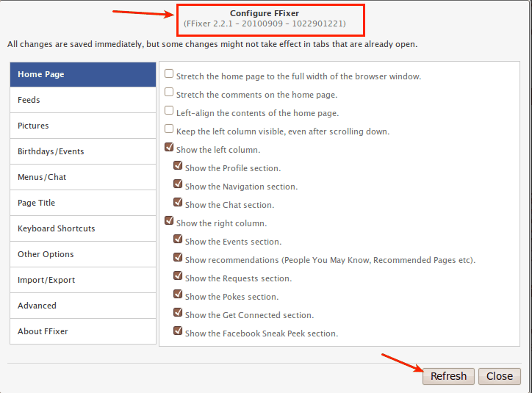532x393 pixels.
Task: Enable stretching home page to full width
Action: pyautogui.click(x=169, y=73)
